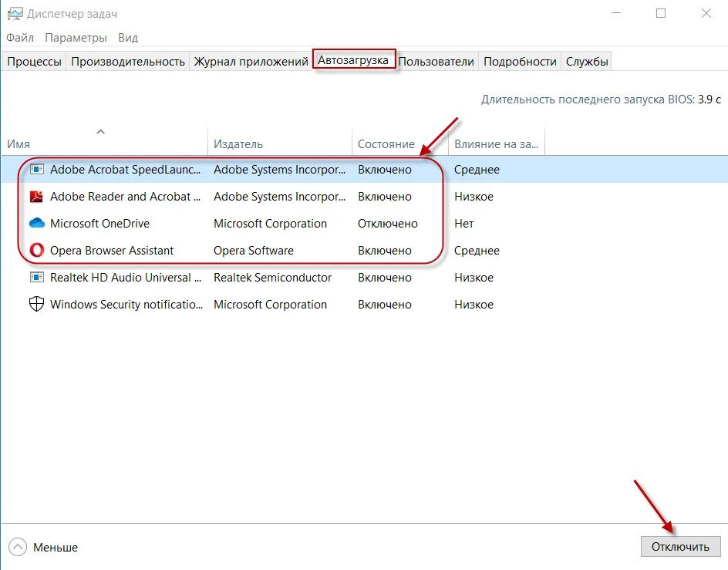Select the Microsoft OneDrive name

[x=99, y=224]
